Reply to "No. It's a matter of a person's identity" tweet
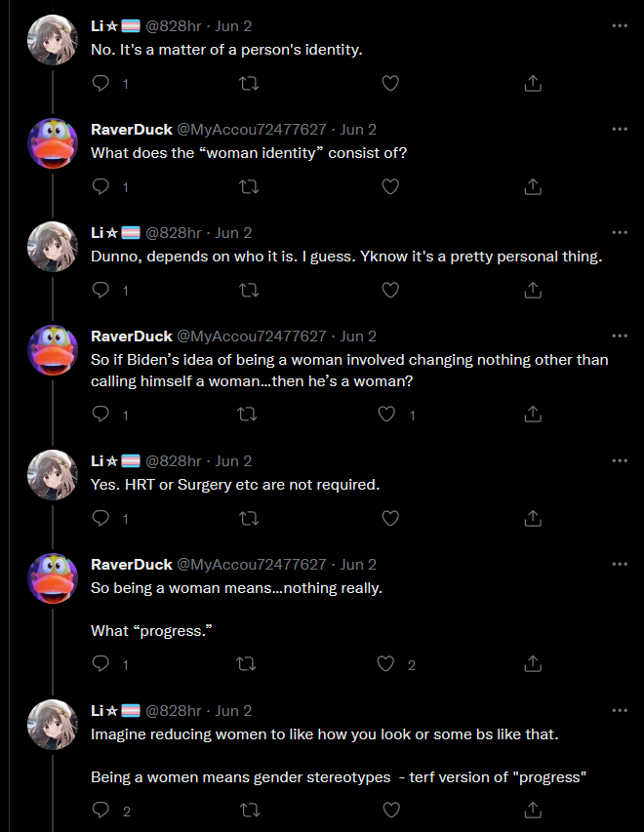The height and width of the screenshot is (832, 644). (101, 83)
